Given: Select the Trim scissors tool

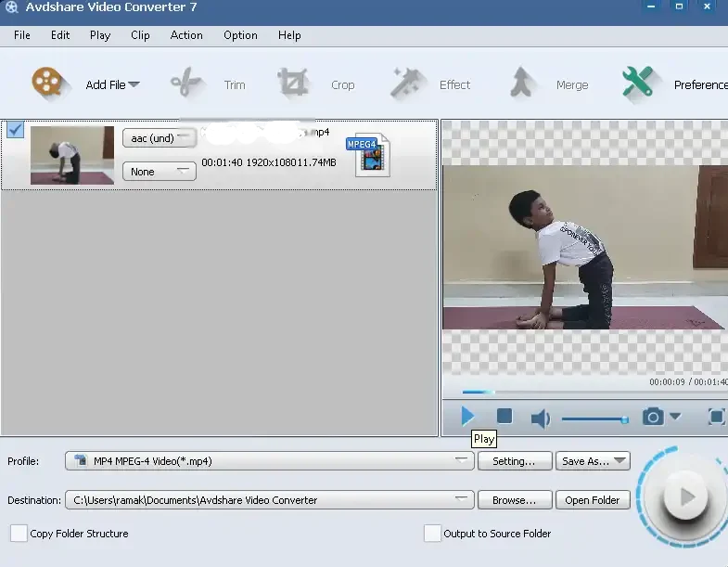Looking at the screenshot, I should [x=186, y=84].
